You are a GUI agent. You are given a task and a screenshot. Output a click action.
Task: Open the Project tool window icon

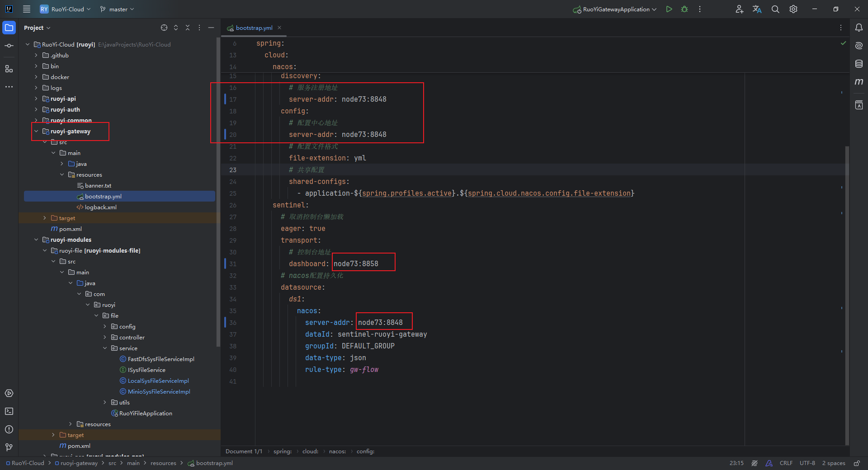[9, 28]
